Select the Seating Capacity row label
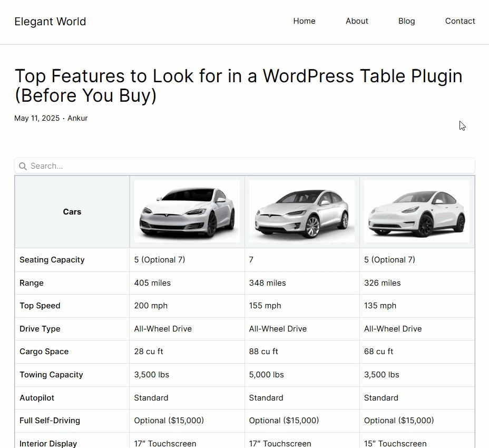This screenshot has height=448, width=489. coord(52,260)
